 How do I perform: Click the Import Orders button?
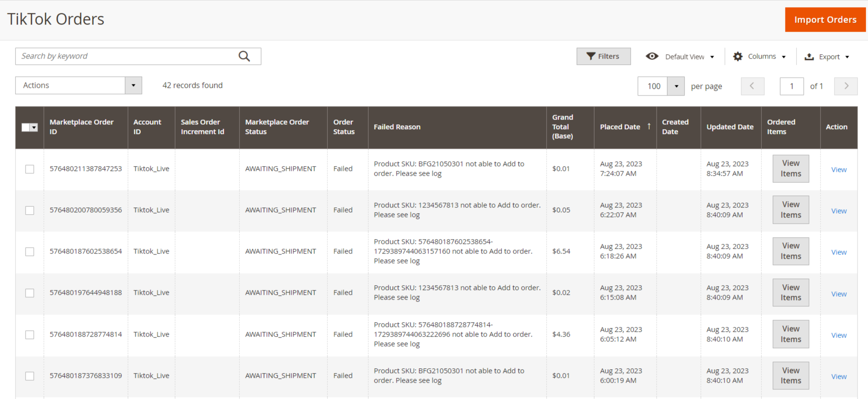click(825, 20)
